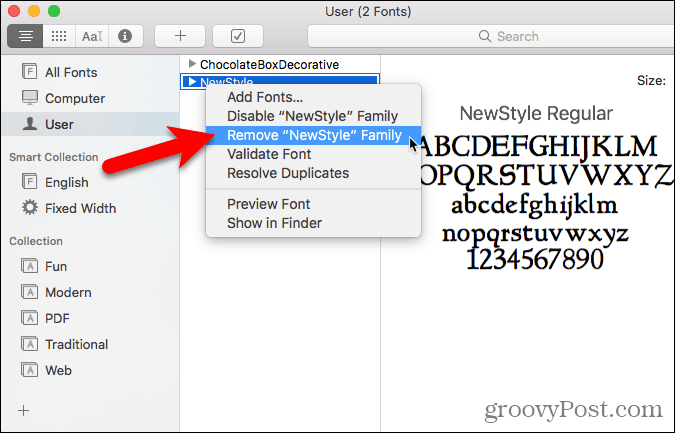The height and width of the screenshot is (433, 675).
Task: Click the PDF collection icon
Action: [29, 317]
